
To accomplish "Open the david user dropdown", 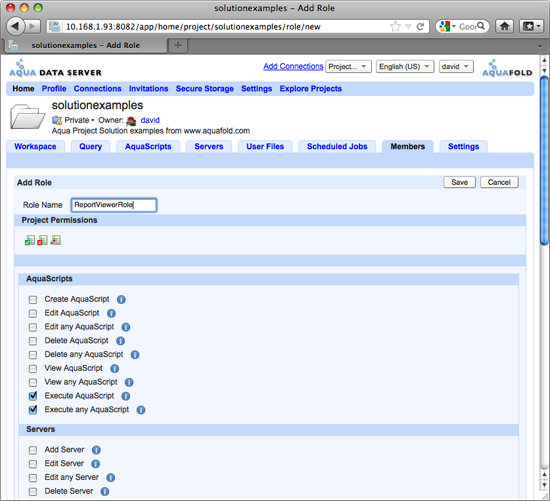I will [456, 66].
